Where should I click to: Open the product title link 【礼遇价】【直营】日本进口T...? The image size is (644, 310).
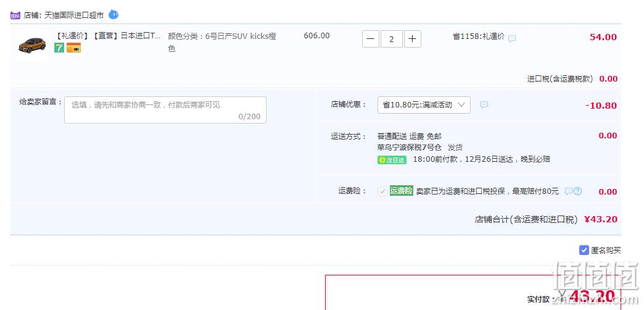108,36
